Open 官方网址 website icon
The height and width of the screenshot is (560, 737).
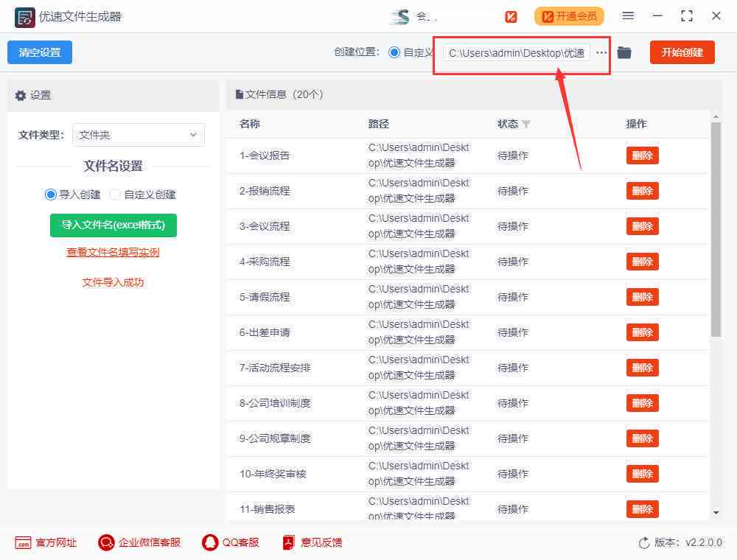click(x=23, y=542)
